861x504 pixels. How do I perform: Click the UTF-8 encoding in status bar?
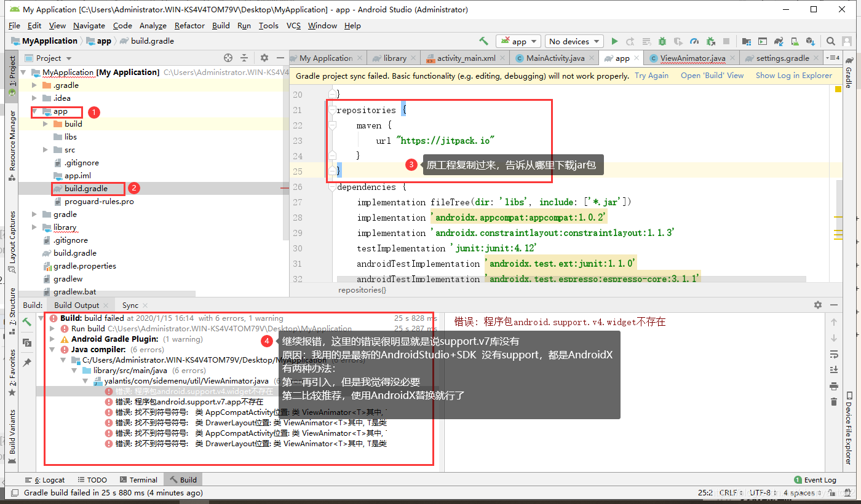[x=759, y=492]
